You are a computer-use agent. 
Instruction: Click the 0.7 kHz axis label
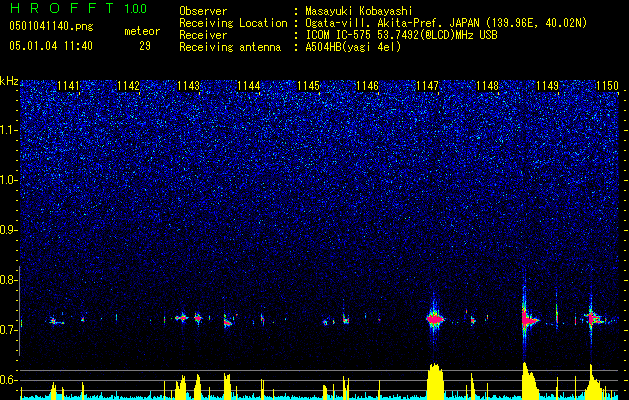(8, 330)
